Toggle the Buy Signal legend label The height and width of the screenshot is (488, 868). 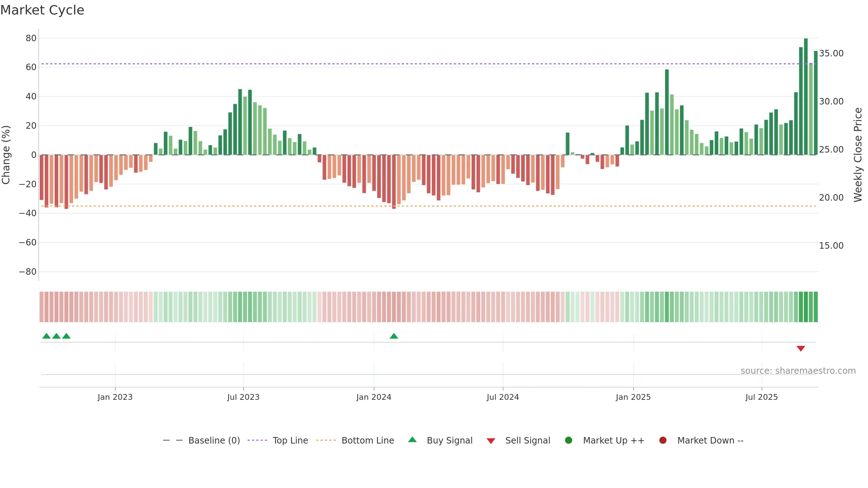pyautogui.click(x=450, y=441)
